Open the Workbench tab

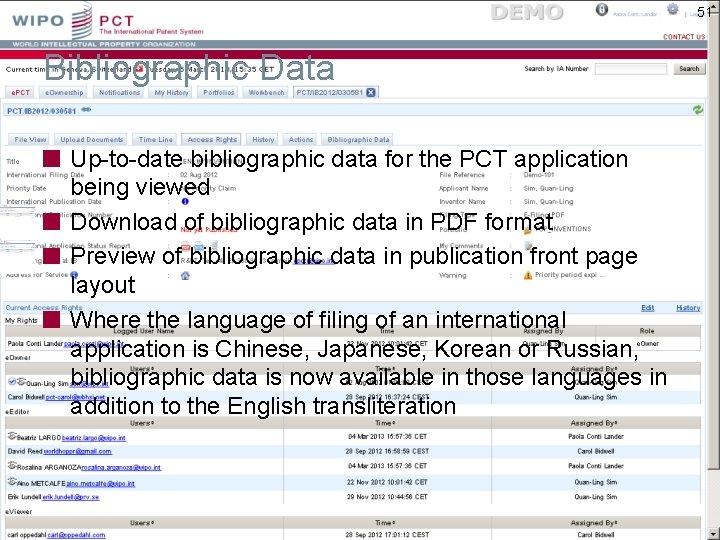pyautogui.click(x=266, y=92)
